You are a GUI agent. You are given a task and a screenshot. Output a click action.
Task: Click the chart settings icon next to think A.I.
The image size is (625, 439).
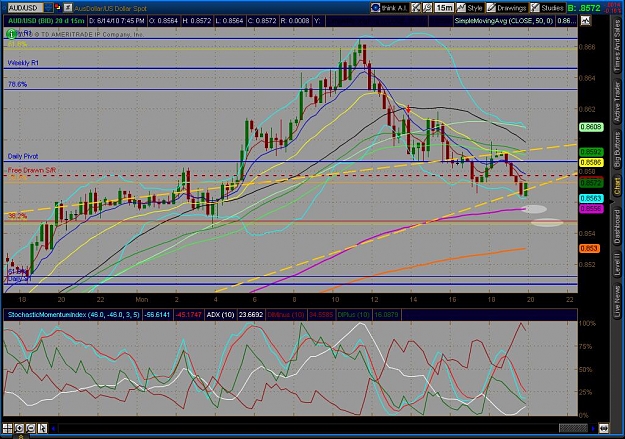coord(416,8)
